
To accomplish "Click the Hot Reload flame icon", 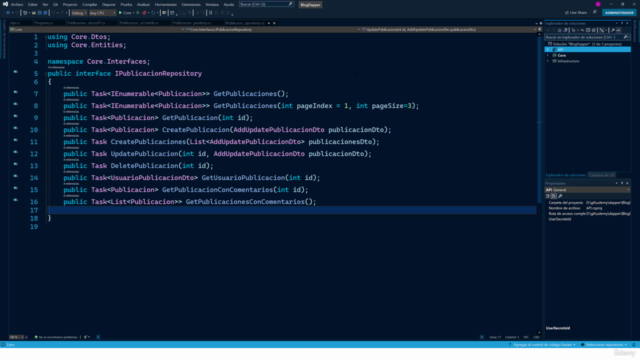I will (144, 13).
